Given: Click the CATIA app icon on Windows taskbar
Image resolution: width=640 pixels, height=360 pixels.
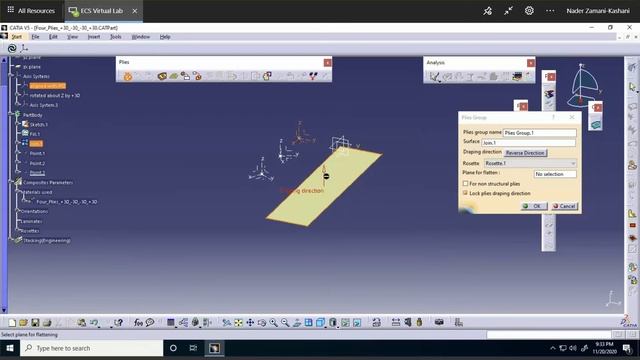Looking at the screenshot, I should coord(214,348).
